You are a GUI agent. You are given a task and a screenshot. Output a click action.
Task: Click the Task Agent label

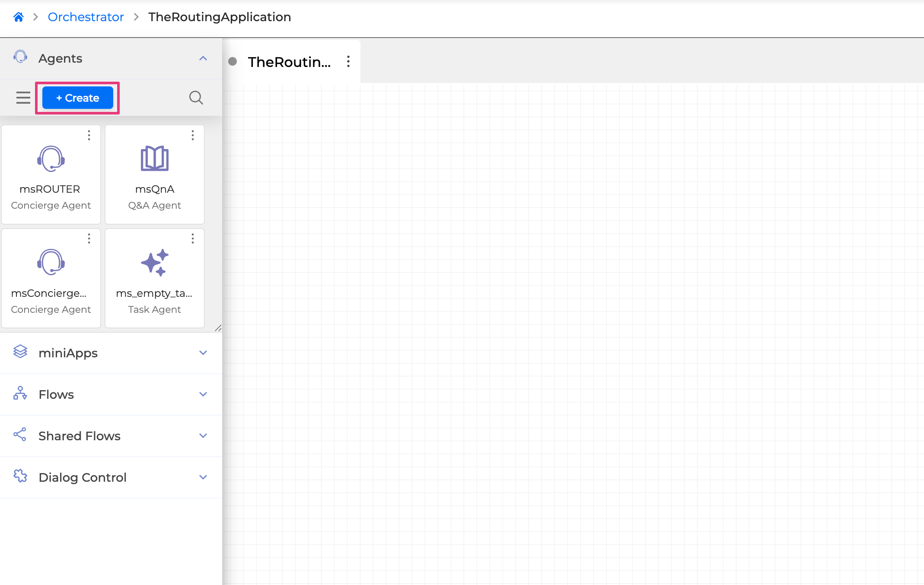tap(154, 309)
